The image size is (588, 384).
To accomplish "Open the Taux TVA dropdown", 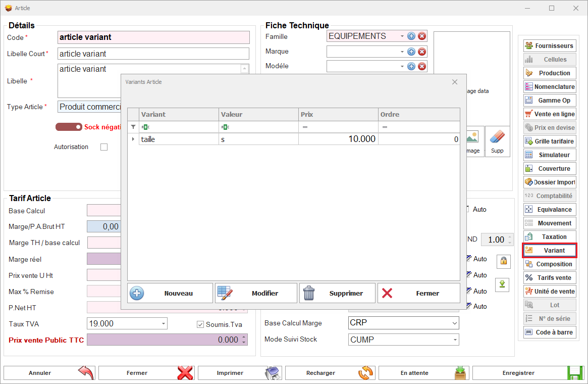I will pyautogui.click(x=163, y=323).
